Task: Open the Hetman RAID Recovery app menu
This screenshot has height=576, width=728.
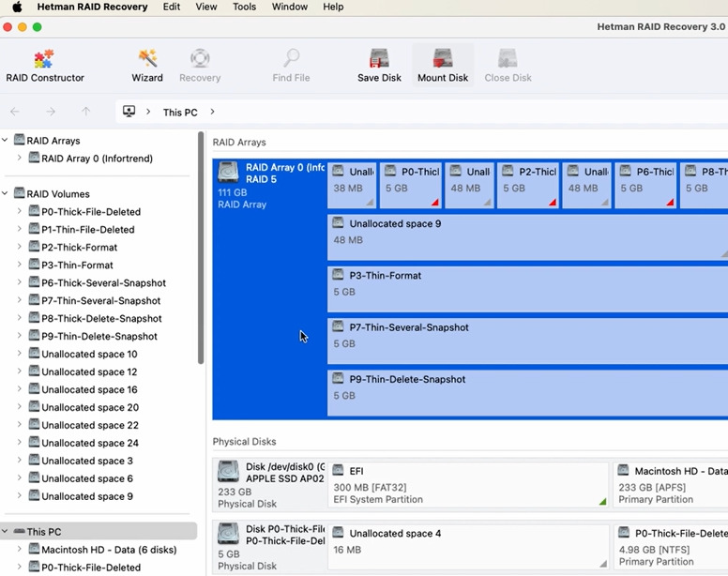Action: coord(92,7)
